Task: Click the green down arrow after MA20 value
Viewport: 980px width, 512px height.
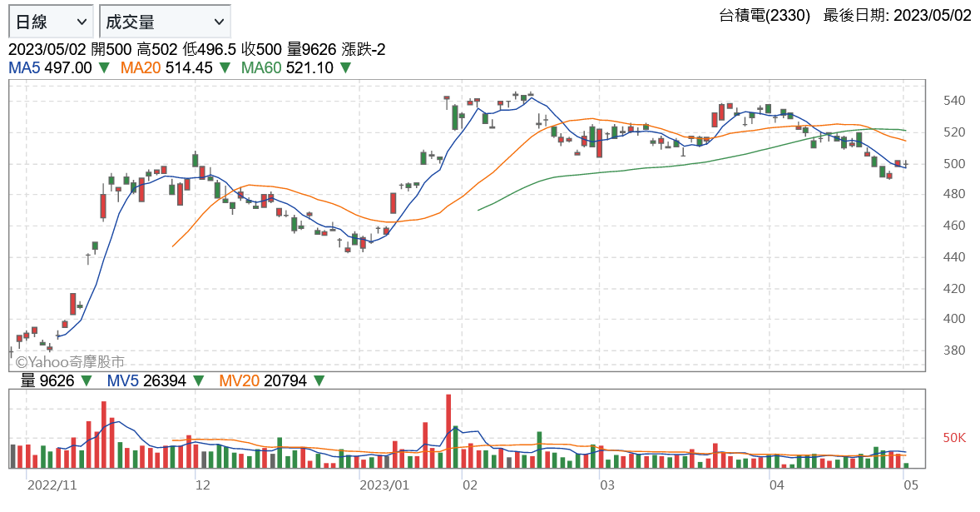Action: coord(225,67)
